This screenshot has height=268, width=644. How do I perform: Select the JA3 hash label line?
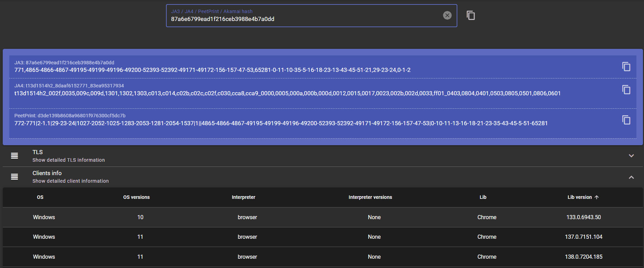(64, 63)
